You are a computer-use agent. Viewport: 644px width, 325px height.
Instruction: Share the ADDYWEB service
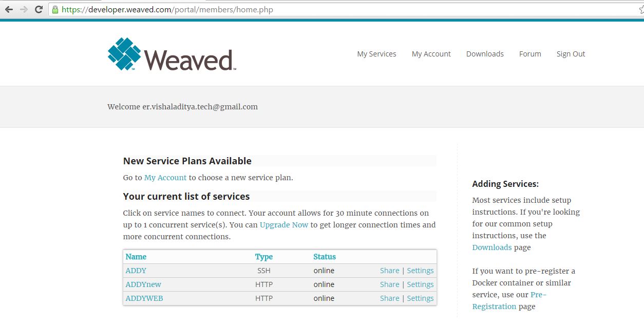point(389,298)
